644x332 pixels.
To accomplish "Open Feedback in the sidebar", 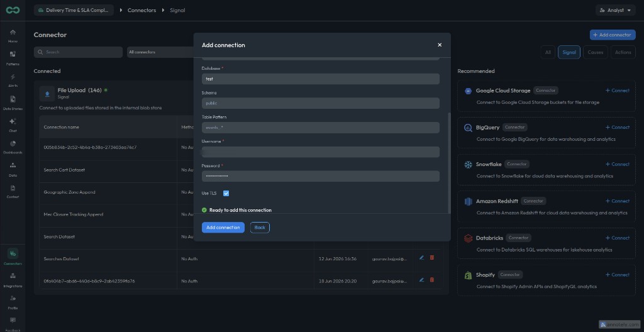I will (x=13, y=324).
